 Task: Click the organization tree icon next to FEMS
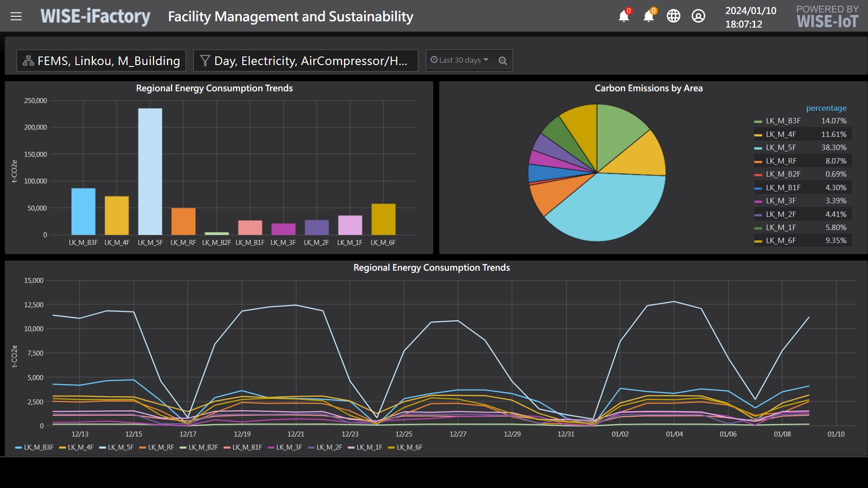click(28, 61)
